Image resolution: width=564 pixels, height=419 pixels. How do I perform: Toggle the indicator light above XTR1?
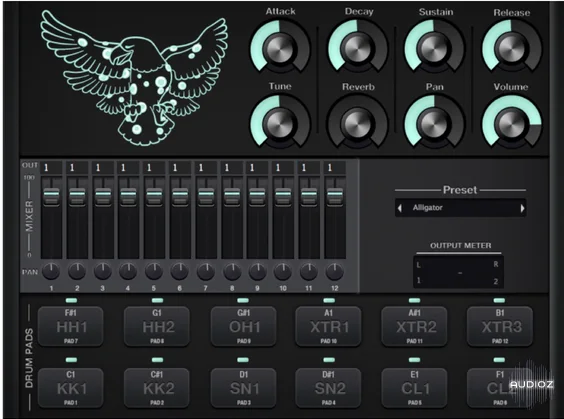pyautogui.click(x=329, y=300)
